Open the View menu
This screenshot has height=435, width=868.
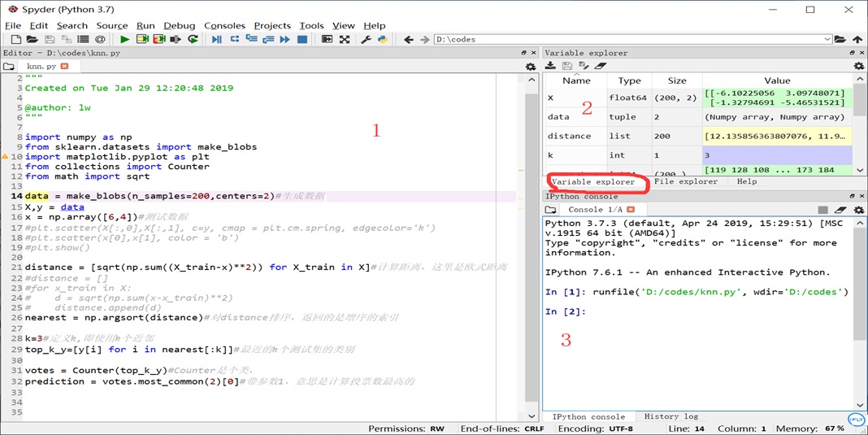pyautogui.click(x=343, y=25)
